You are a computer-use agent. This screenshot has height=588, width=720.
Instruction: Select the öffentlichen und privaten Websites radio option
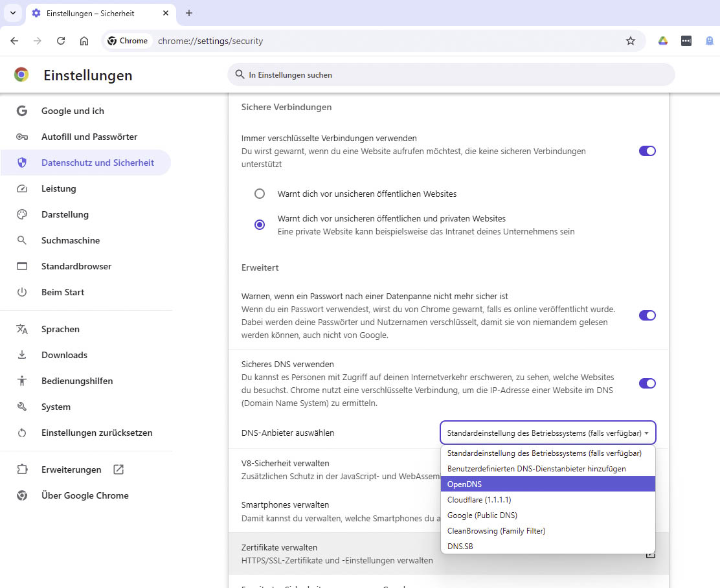click(260, 225)
